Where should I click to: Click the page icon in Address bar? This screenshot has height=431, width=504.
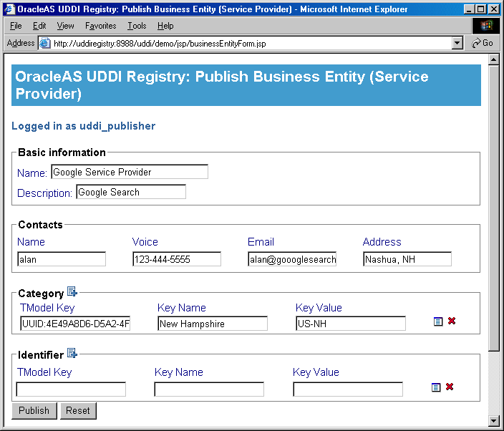click(x=45, y=43)
